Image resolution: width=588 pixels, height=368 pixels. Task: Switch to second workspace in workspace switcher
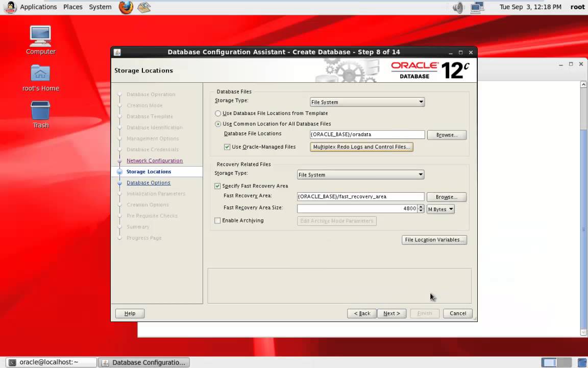(565, 362)
